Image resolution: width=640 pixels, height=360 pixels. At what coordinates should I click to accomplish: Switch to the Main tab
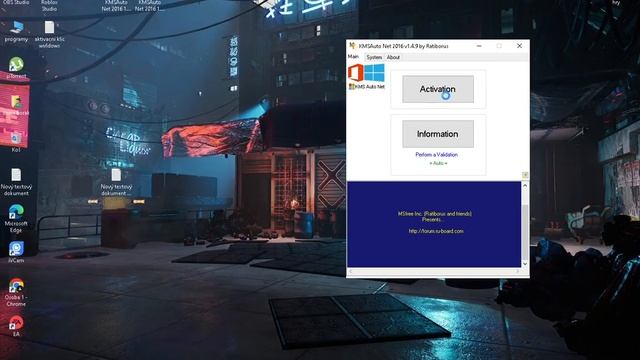353,57
